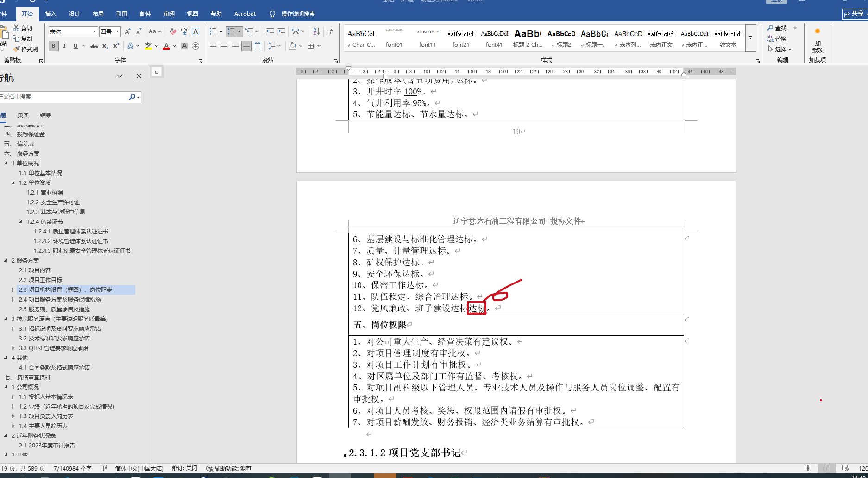The height and width of the screenshot is (478, 868).
Task: Collapse the 2 服务方案 heading node
Action: click(x=6, y=261)
